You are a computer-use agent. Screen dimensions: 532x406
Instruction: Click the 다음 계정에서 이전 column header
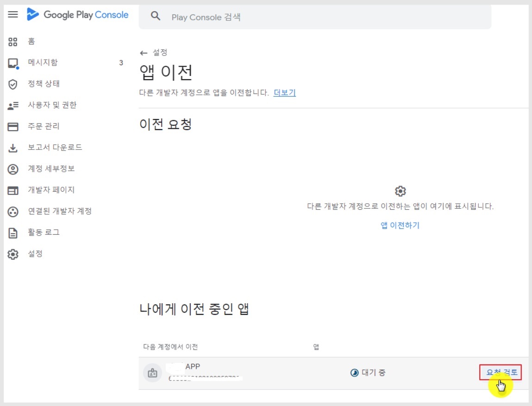(170, 347)
